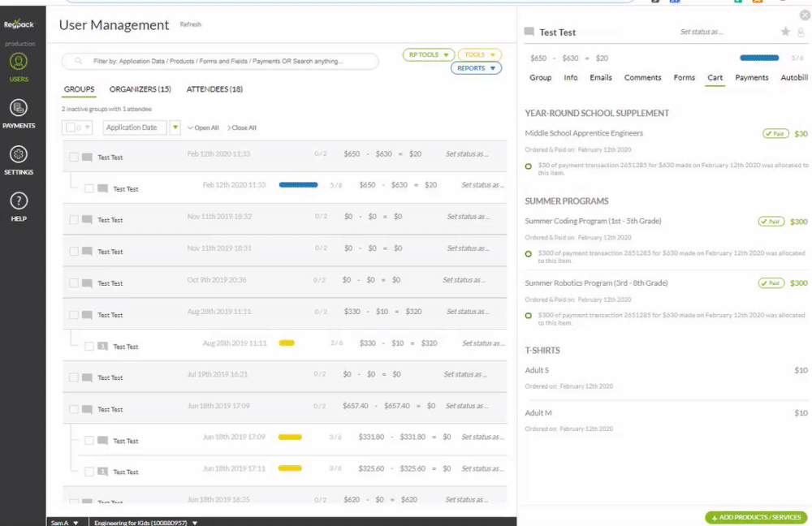812x526 pixels.
Task: Open the Payments tab in the detail panel
Action: [751, 78]
